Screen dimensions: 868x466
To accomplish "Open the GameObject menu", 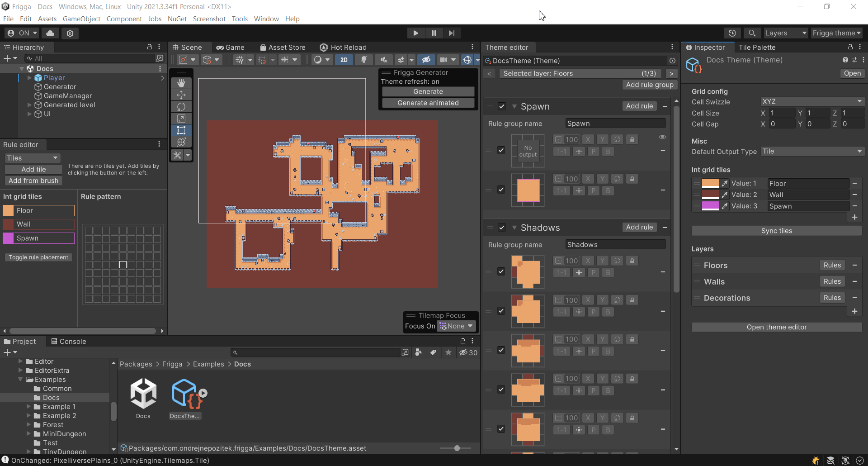I will (81, 19).
